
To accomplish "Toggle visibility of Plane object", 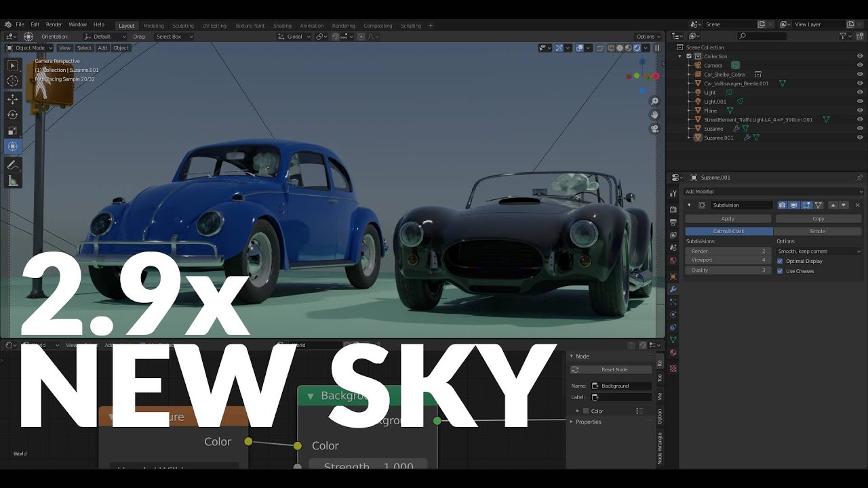I will coord(860,110).
